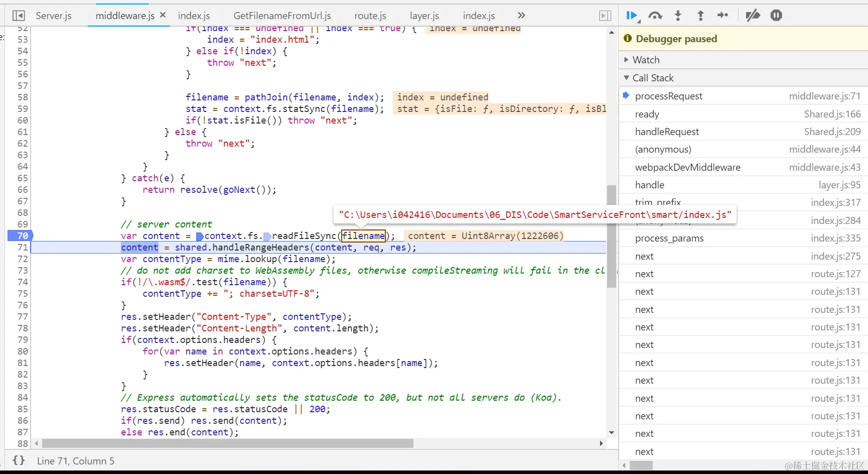Toggle pause on exceptions
This screenshot has width=868, height=474.
(x=776, y=16)
